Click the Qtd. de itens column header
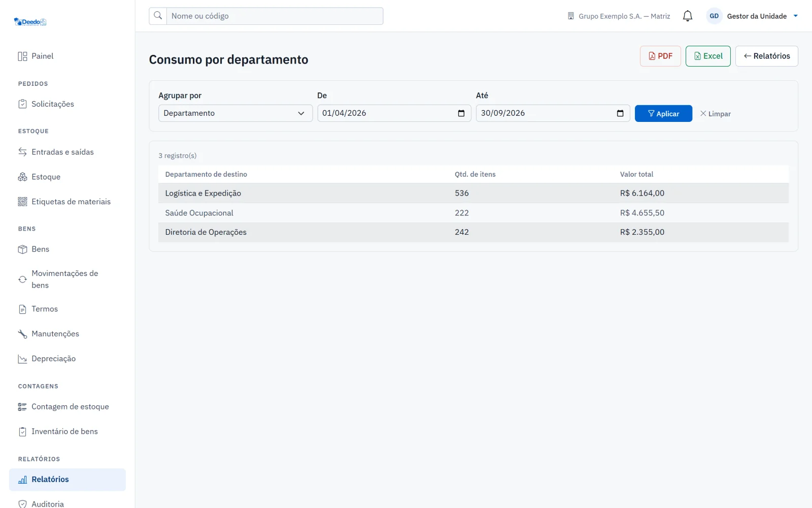Image resolution: width=812 pixels, height=508 pixels. point(475,174)
